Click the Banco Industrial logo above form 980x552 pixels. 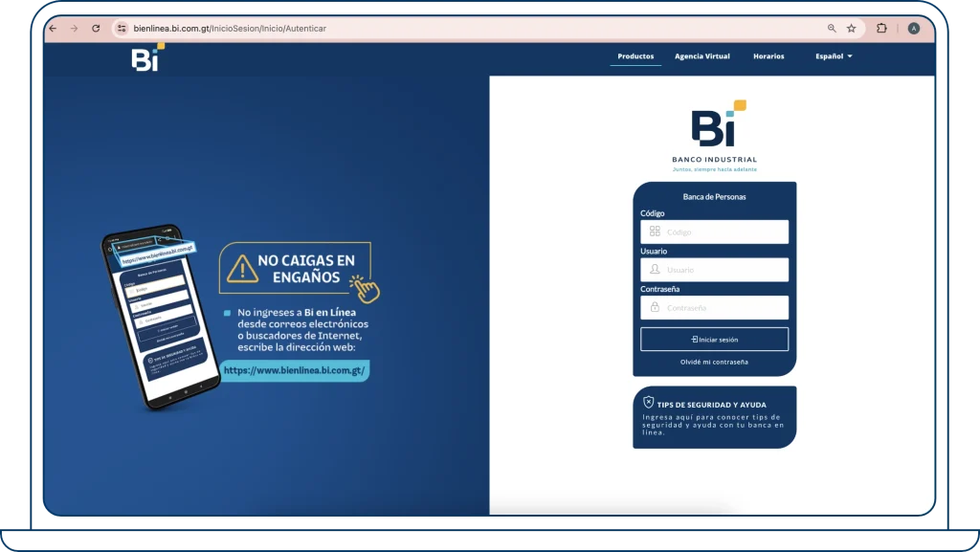point(714,134)
